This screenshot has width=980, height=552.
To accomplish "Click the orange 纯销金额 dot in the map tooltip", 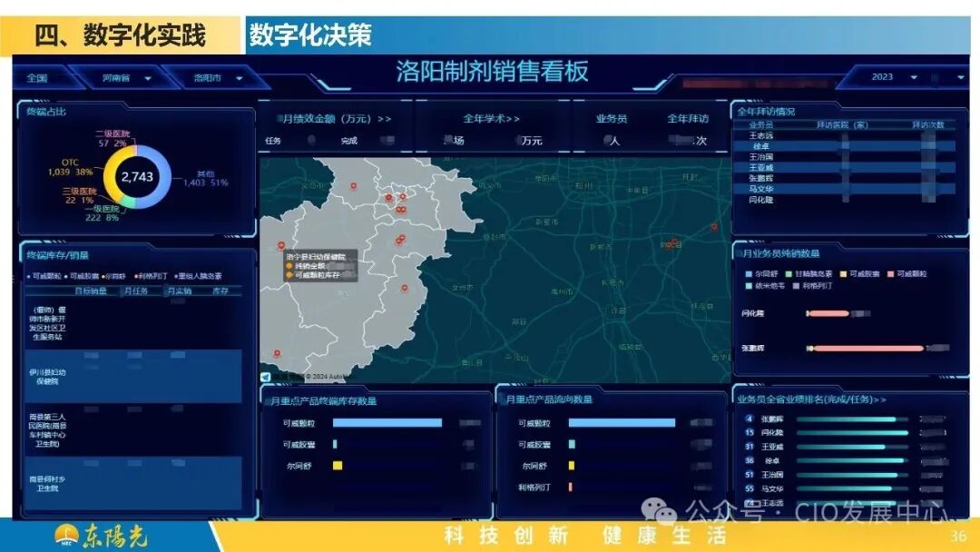I will pyautogui.click(x=289, y=266).
